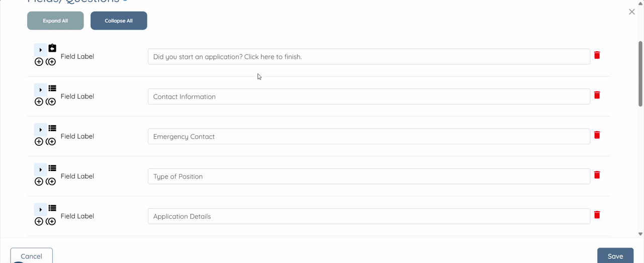Click clipboard icon in first field row
The height and width of the screenshot is (263, 644).
[x=52, y=48]
